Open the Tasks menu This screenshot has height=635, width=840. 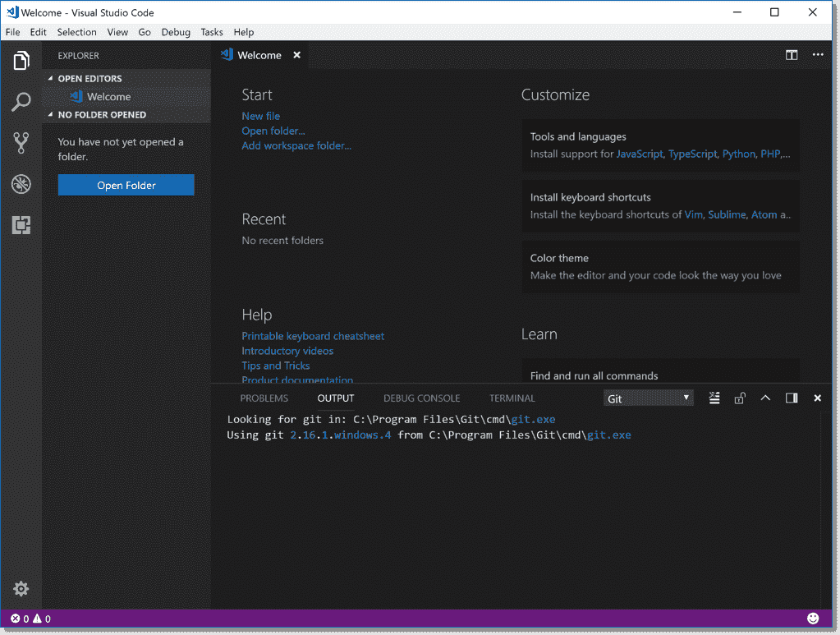[212, 32]
